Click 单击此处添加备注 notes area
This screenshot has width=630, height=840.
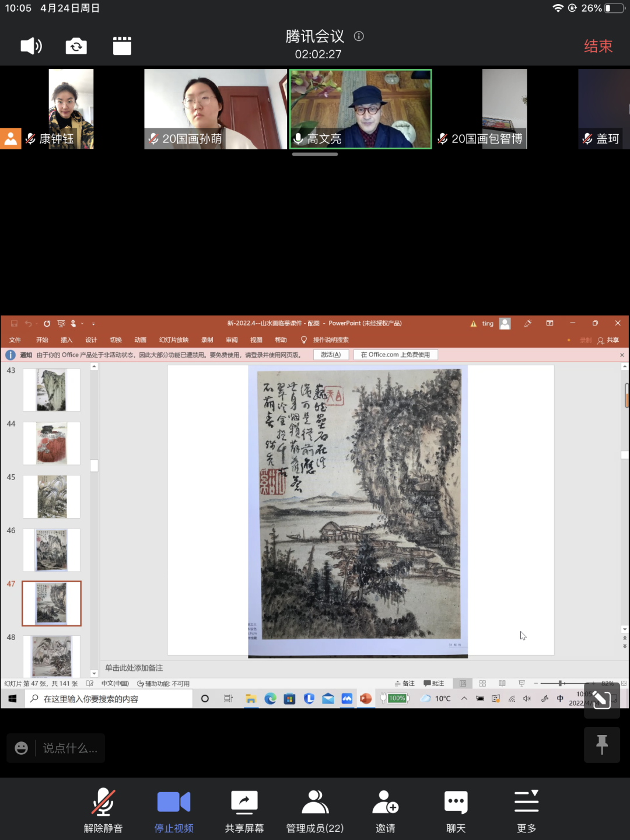[134, 668]
